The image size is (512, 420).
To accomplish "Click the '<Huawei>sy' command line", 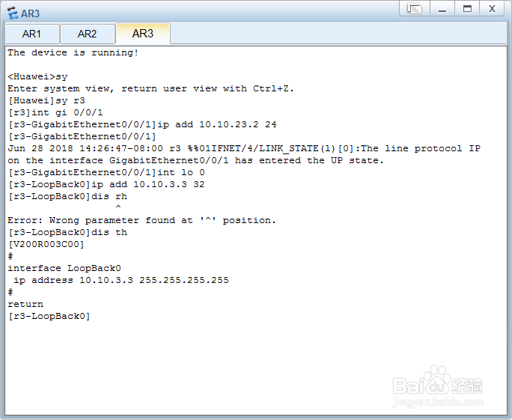I will point(37,77).
